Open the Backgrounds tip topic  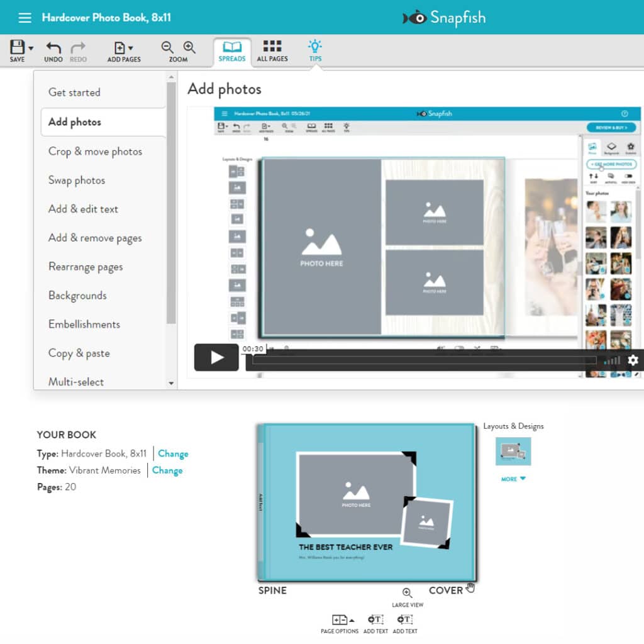77,296
